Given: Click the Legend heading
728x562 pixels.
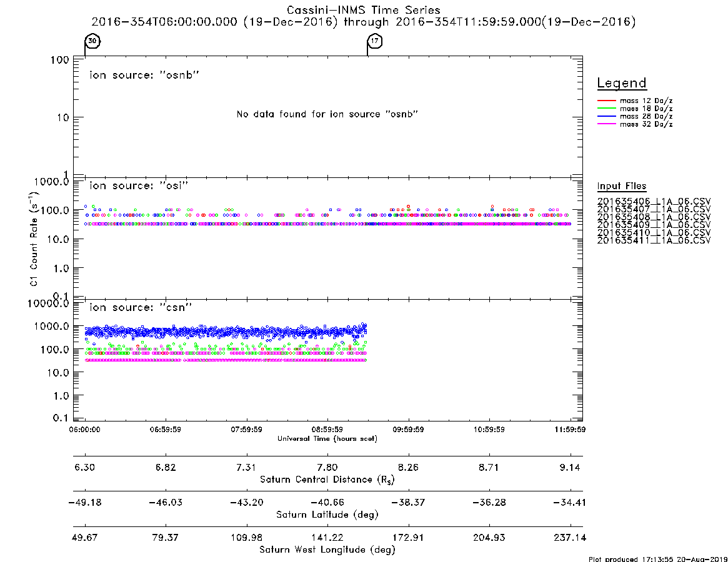Looking at the screenshot, I should coord(622,83).
